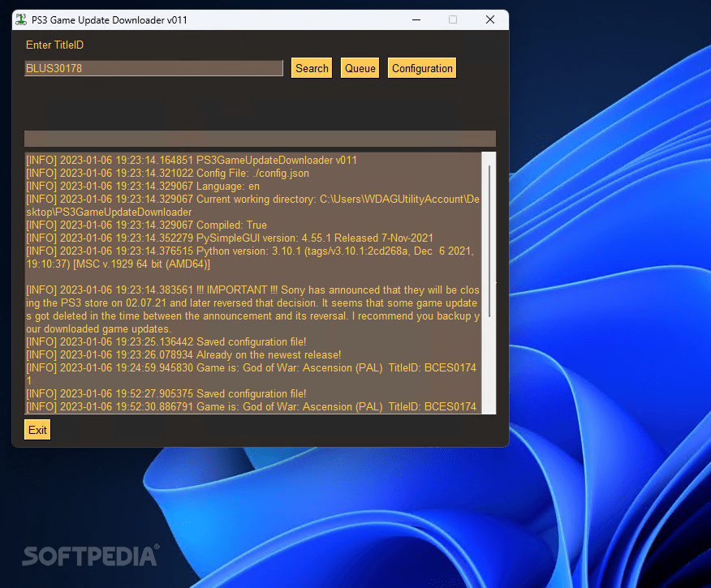Image resolution: width=711 pixels, height=588 pixels.
Task: Open the Queue window
Action: click(360, 68)
